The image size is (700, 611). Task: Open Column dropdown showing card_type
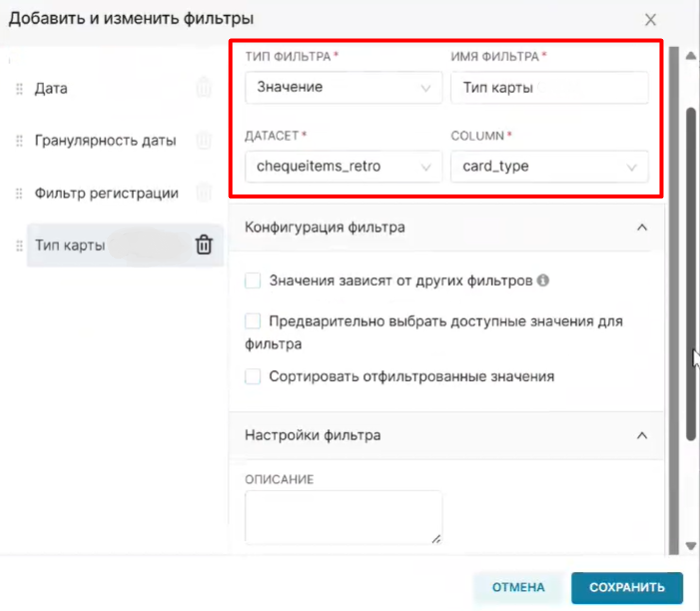coord(548,166)
